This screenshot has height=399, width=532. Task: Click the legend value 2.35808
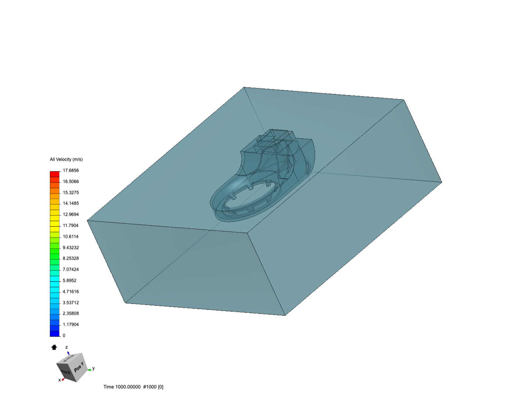pyautogui.click(x=71, y=314)
